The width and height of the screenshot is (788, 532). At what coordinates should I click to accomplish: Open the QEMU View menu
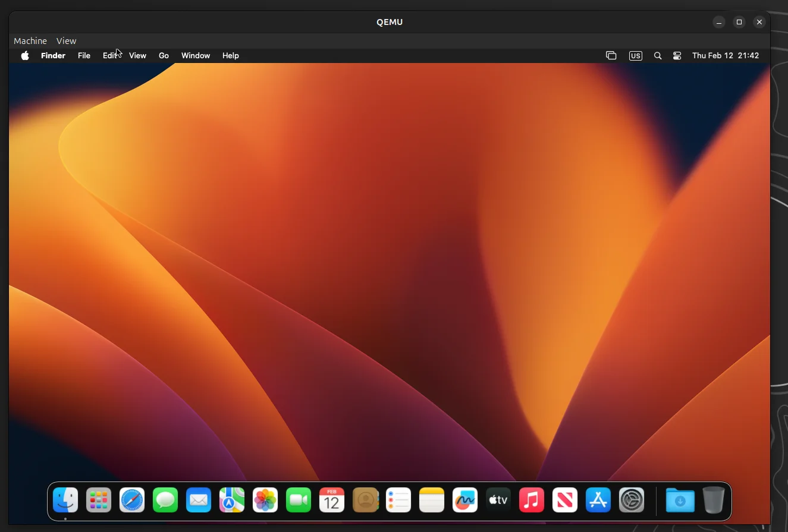(x=66, y=40)
